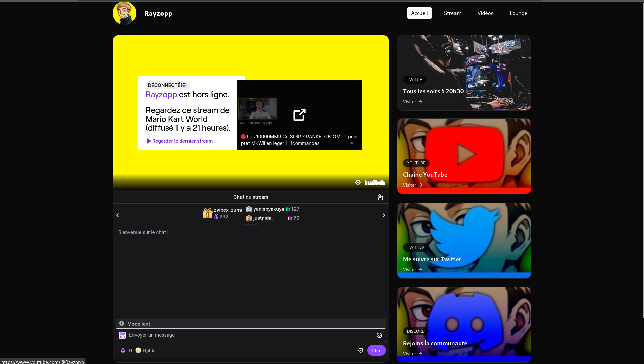Open the pop-out stream link icon

click(300, 115)
